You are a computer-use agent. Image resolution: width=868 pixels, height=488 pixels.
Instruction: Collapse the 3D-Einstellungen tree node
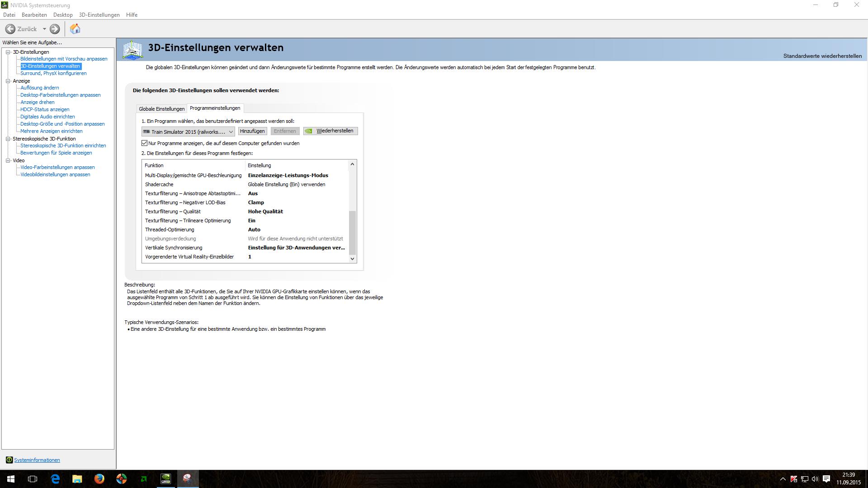point(8,52)
